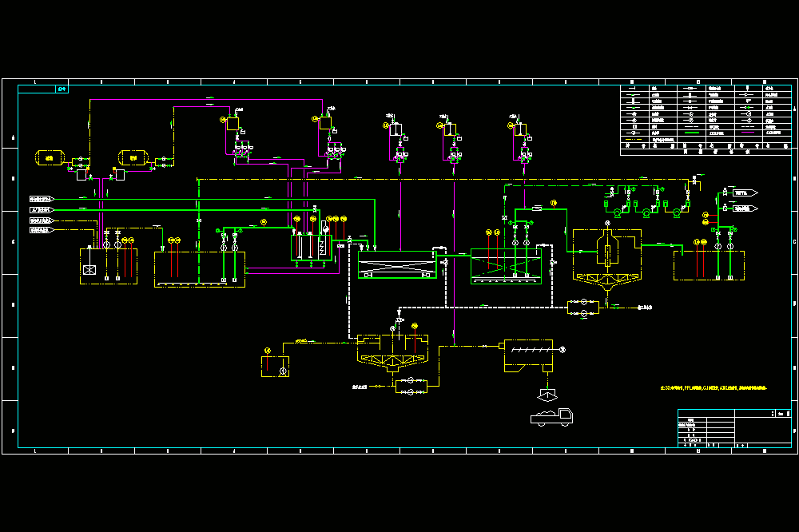Select the yellow note text above the title block
Screen dimensions: 799x532
point(714,388)
